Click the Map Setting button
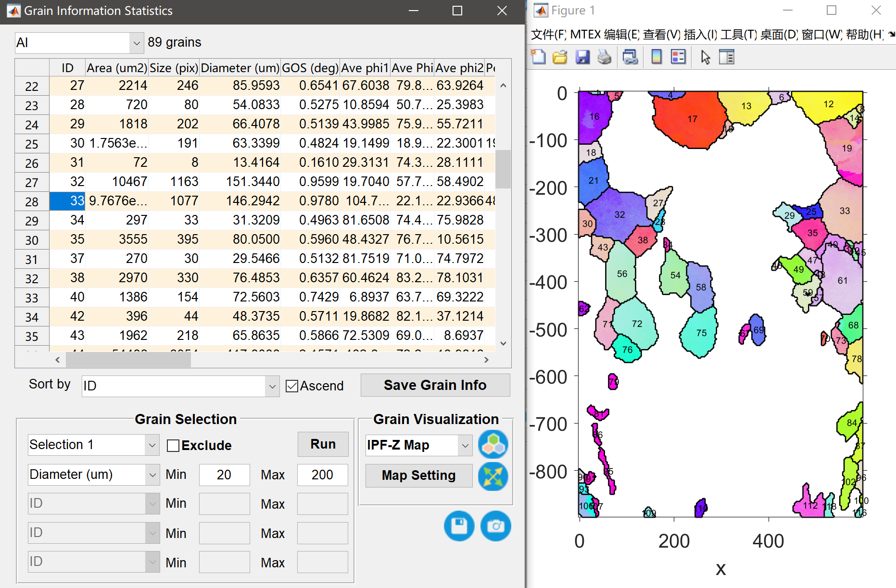 pyautogui.click(x=418, y=475)
